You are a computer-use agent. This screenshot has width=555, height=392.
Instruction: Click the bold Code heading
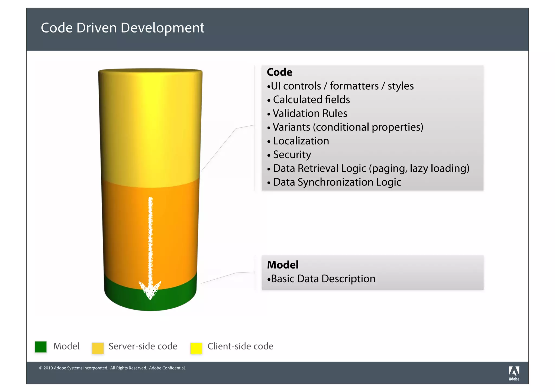279,72
